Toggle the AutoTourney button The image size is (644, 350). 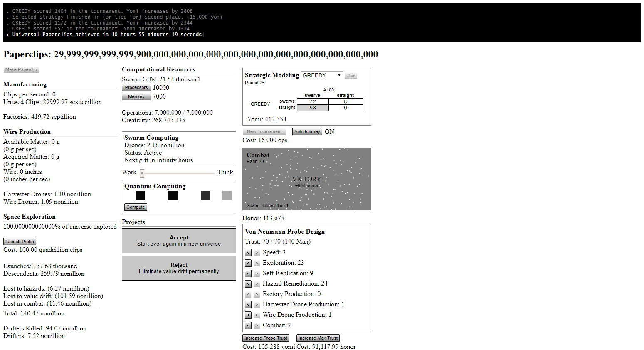pos(307,131)
